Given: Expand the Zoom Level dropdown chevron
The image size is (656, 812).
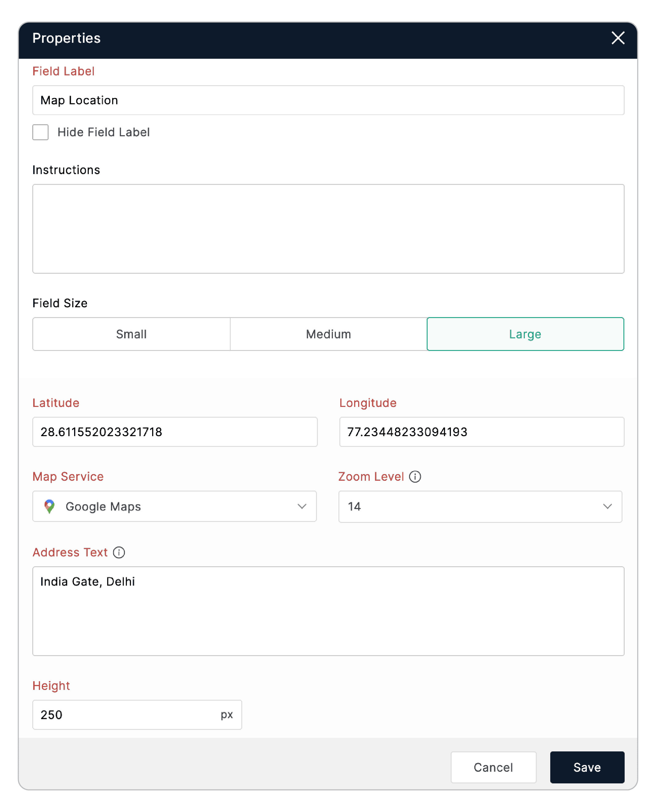Looking at the screenshot, I should click(x=607, y=507).
